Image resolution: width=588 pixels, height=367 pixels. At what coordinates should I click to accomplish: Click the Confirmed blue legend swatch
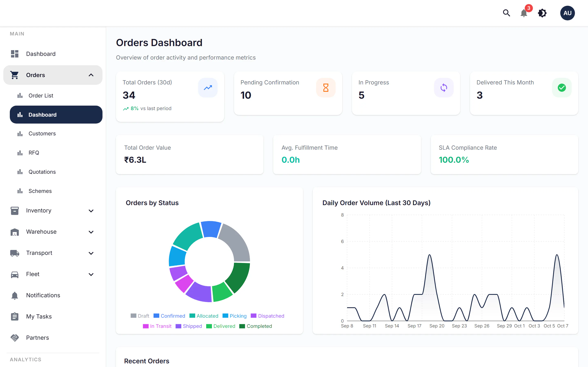(156, 316)
